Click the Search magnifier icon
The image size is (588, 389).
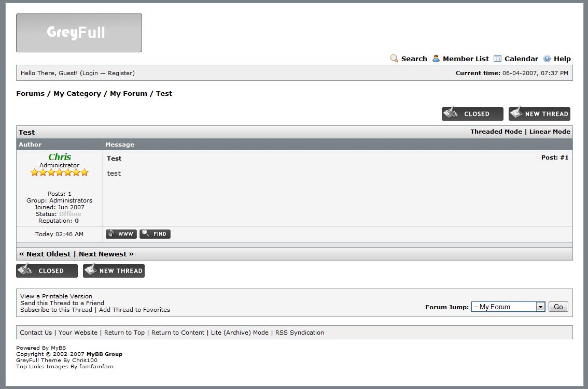click(394, 59)
